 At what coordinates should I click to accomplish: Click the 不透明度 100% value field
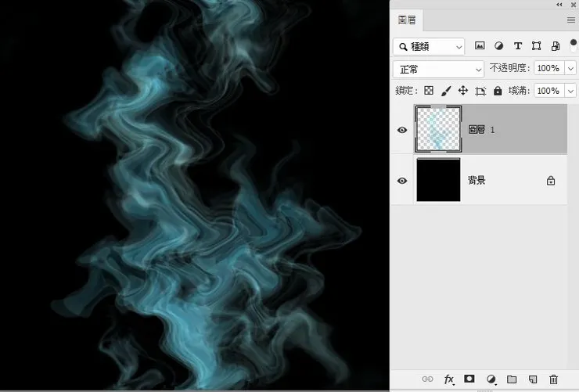(x=549, y=68)
